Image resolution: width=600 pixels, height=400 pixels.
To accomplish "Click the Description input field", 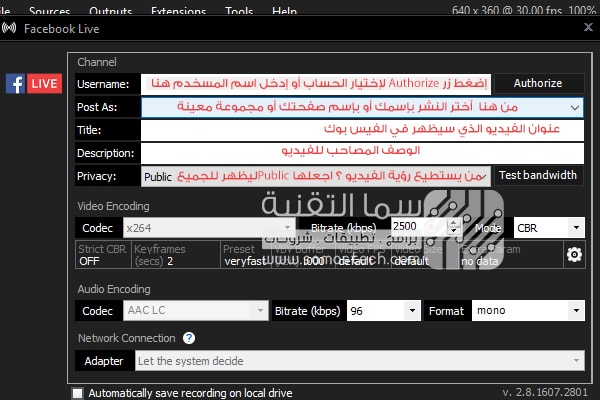I will click(362, 153).
